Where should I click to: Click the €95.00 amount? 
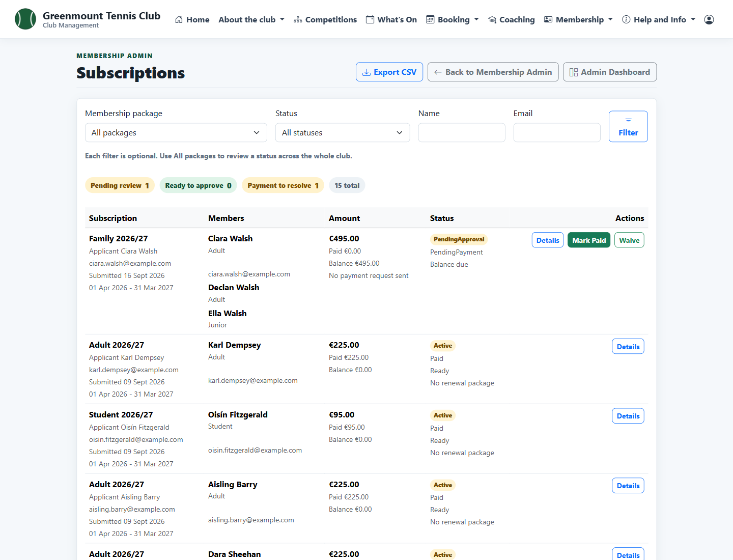[342, 415]
